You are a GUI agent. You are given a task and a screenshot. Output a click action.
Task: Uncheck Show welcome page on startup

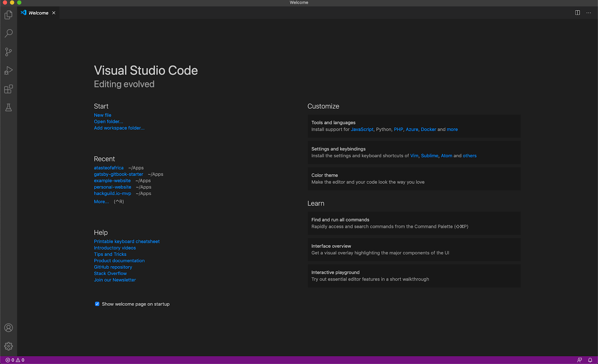click(x=97, y=304)
